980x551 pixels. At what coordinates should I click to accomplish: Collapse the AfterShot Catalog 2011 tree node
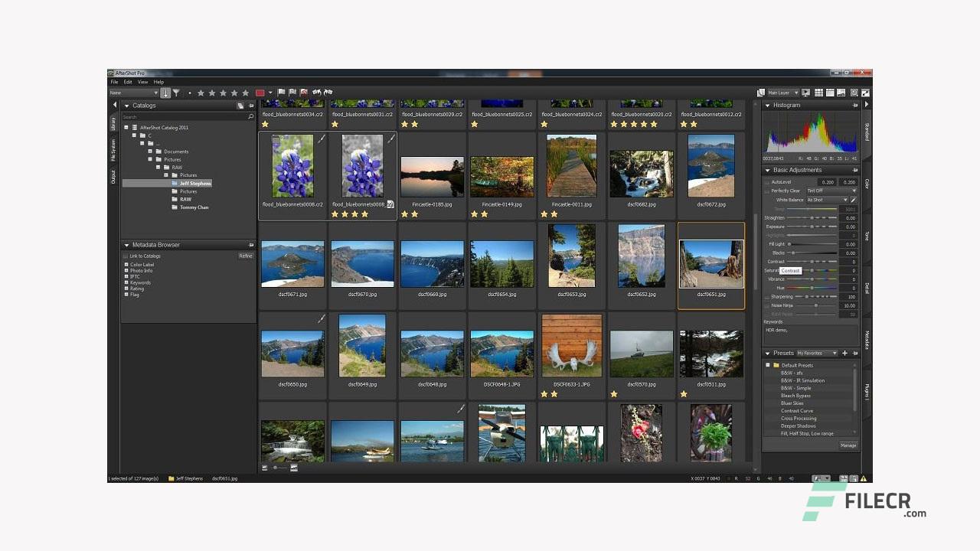(126, 128)
